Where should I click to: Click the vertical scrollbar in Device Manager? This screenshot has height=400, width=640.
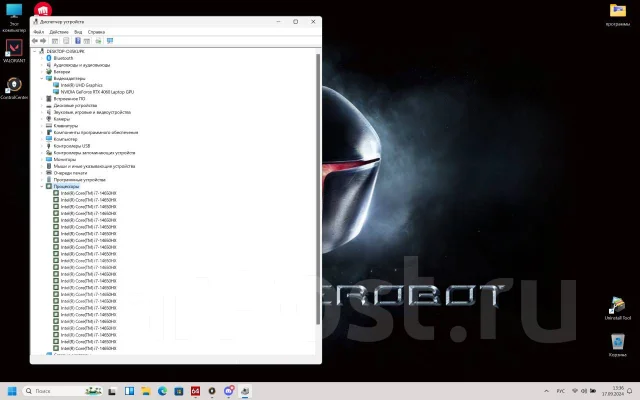click(x=318, y=189)
